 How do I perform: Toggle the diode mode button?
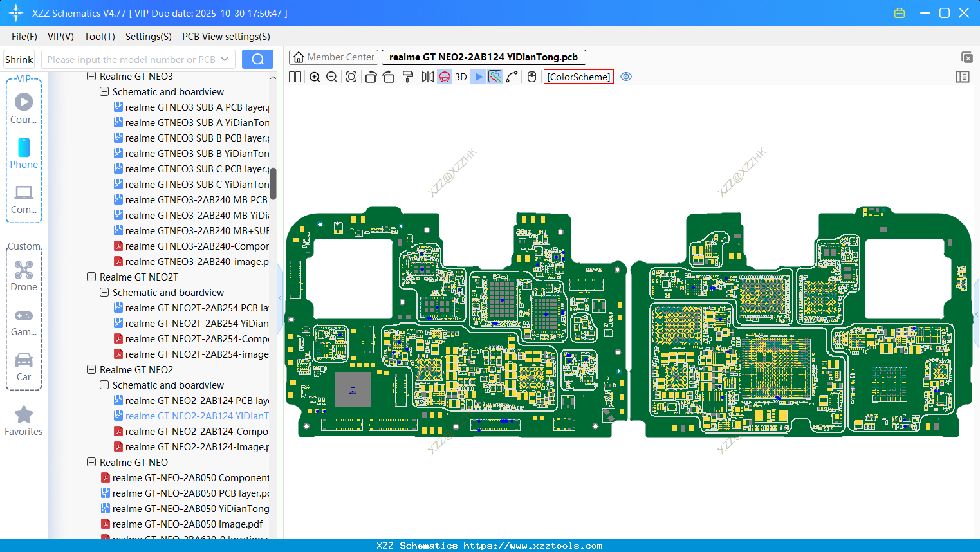477,77
